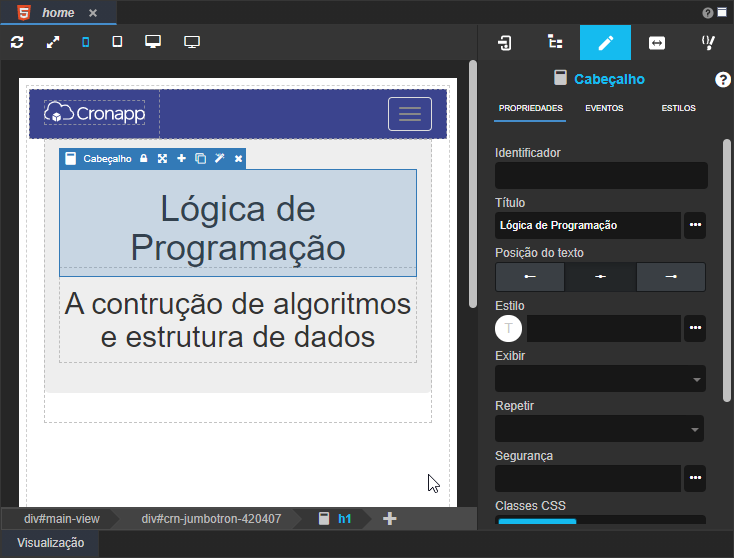Click the help question mark beside Cabeçalho
Viewport: 734px width, 558px height.
(722, 80)
